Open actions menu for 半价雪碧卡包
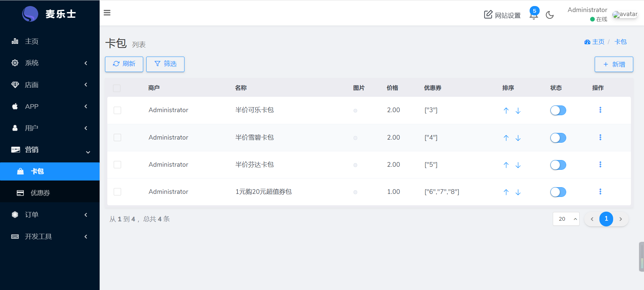Screen dimensions: 644x290 [x=600, y=137]
